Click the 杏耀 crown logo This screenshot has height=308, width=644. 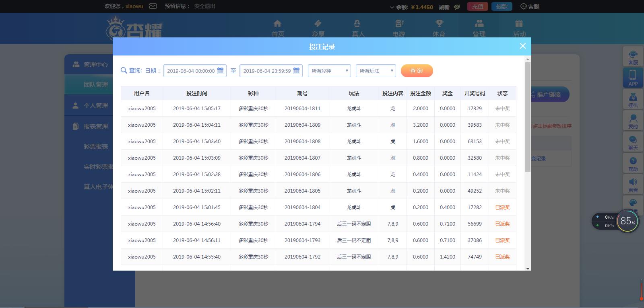coord(134,27)
